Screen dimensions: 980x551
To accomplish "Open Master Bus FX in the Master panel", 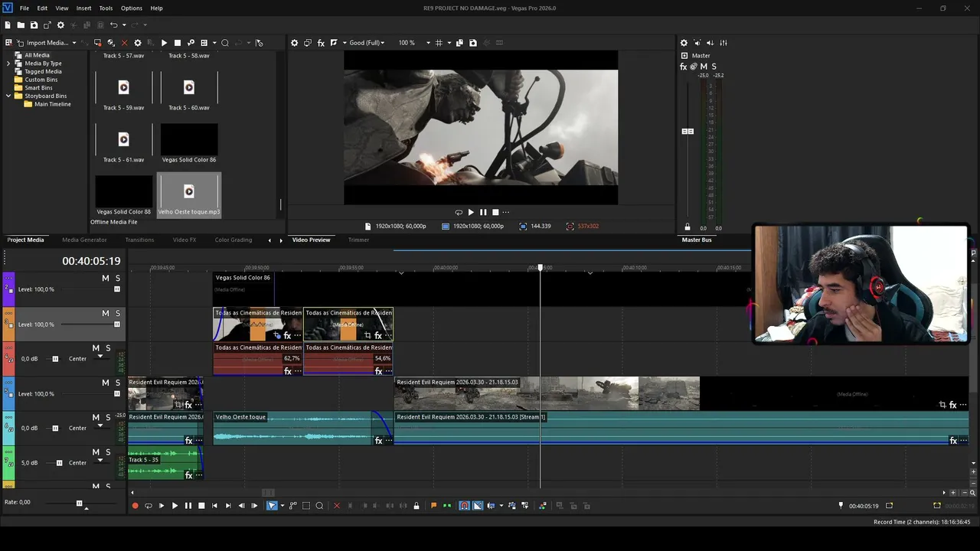I will tap(684, 67).
